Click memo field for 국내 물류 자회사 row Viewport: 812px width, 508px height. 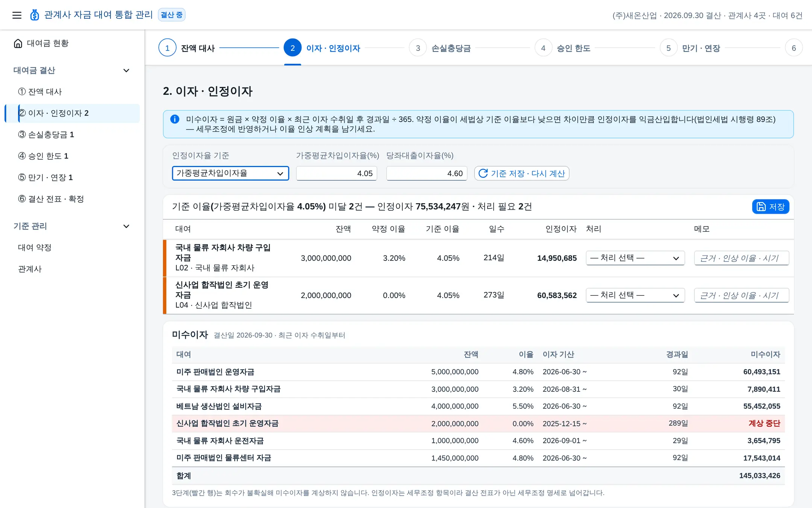pyautogui.click(x=741, y=258)
